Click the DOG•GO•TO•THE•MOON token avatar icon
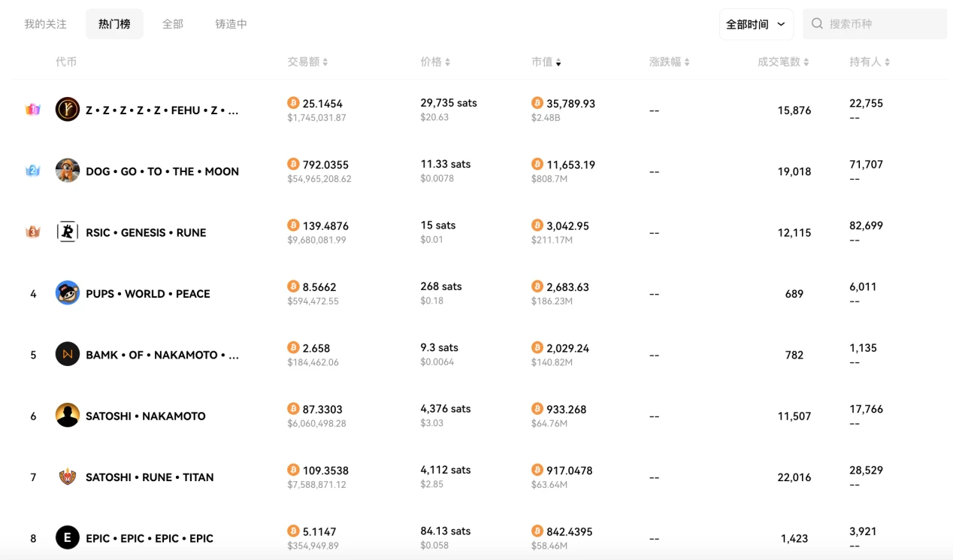The width and height of the screenshot is (953, 560). pos(68,171)
